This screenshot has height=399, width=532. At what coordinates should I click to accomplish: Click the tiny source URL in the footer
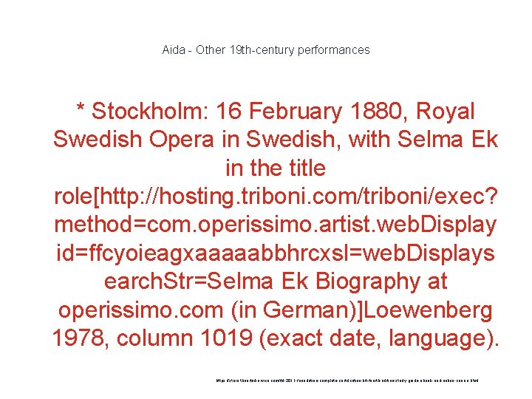[x=347, y=381]
